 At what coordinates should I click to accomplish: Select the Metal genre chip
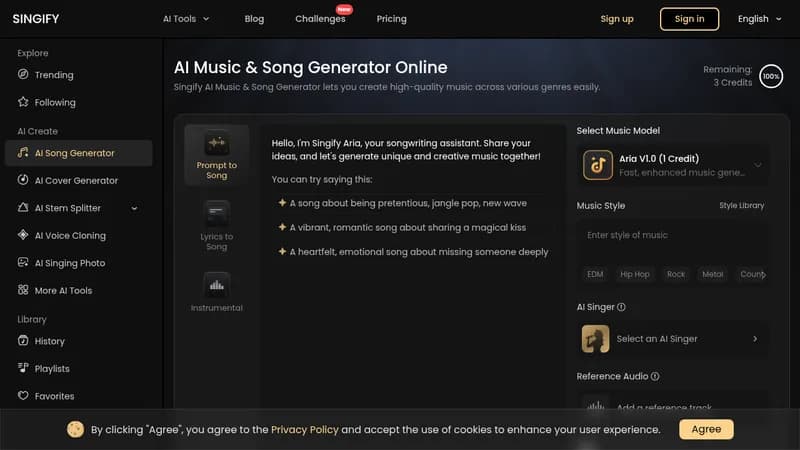[712, 274]
